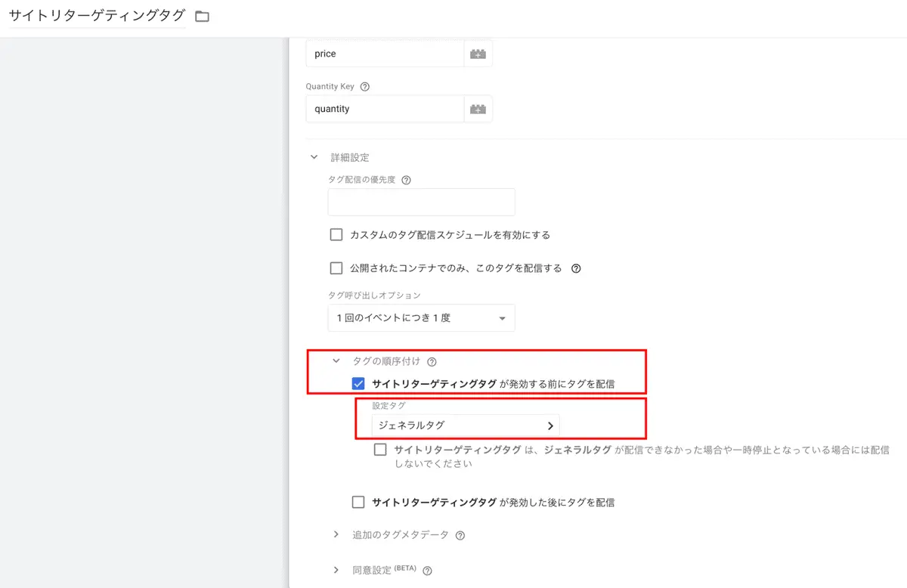Screen dimensions: 907x588
Task: Enable firing a tag after サイトリターゲティングタグ fires
Action: 358,502
